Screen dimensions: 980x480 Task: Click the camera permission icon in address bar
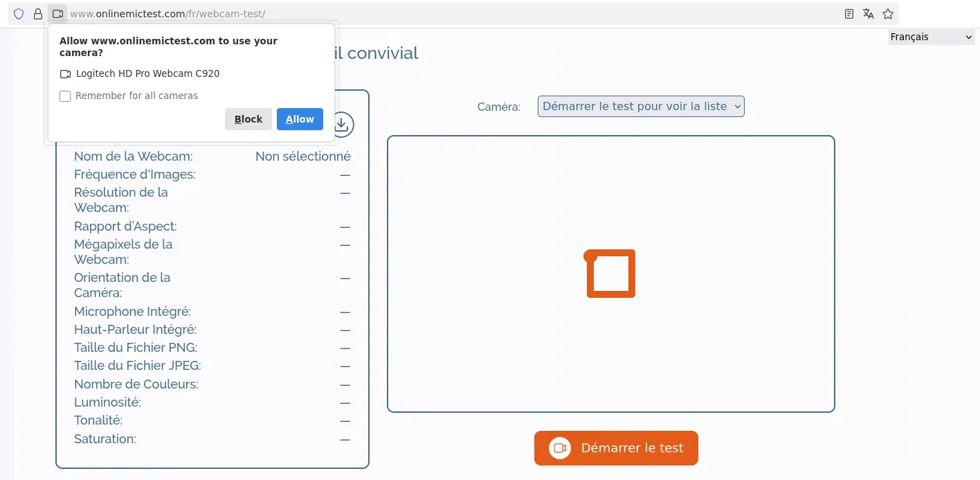[x=57, y=14]
